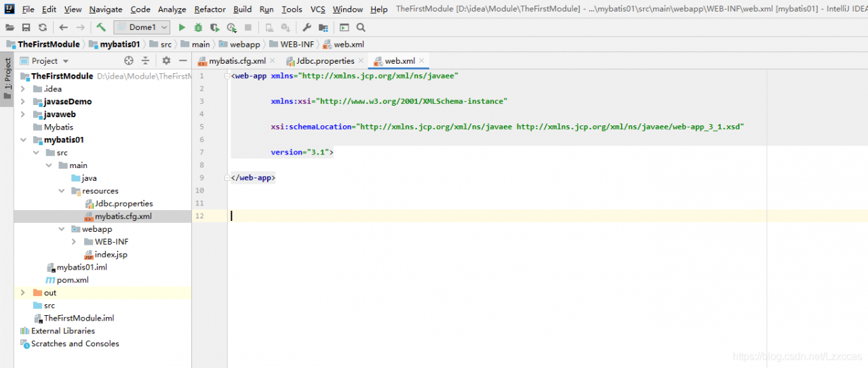
Task: Click the locate target icon in Project panel
Action: (x=129, y=60)
